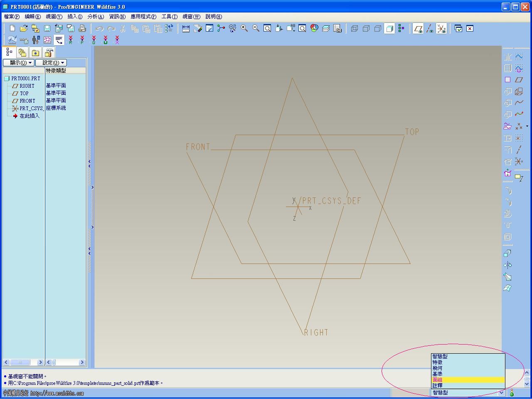
Task: Switch to no hidden display style
Action: [x=378, y=28]
